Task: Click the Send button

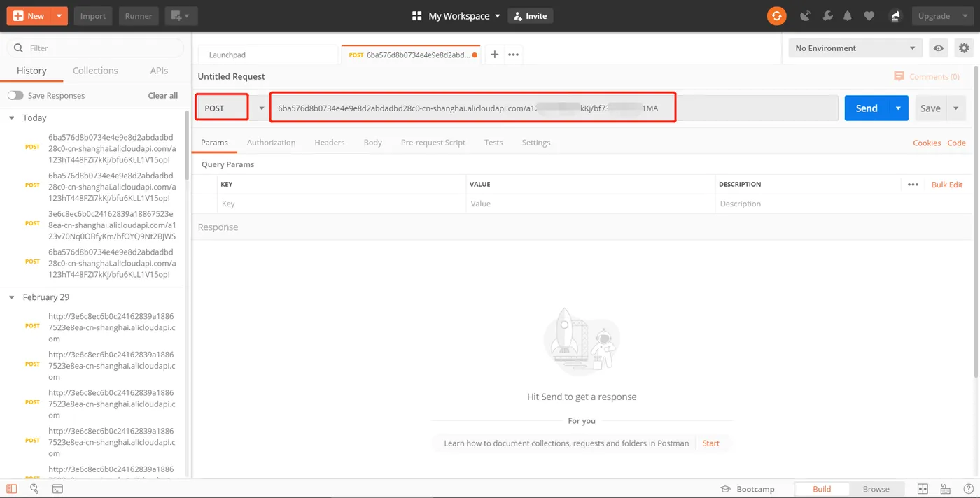Action: [867, 108]
